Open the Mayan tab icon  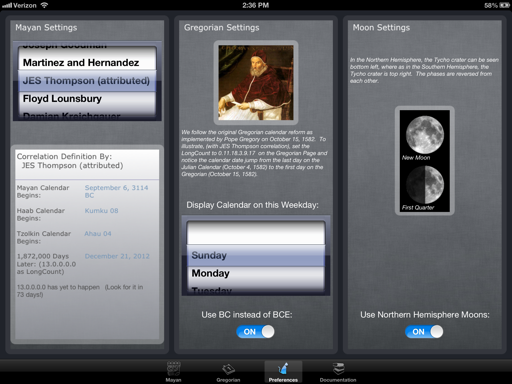173,369
